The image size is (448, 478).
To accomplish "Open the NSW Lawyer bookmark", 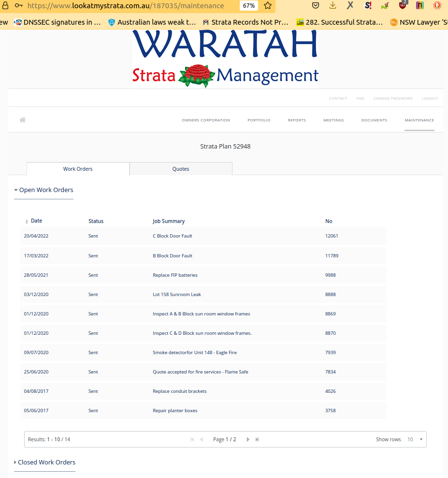I will pyautogui.click(x=419, y=22).
